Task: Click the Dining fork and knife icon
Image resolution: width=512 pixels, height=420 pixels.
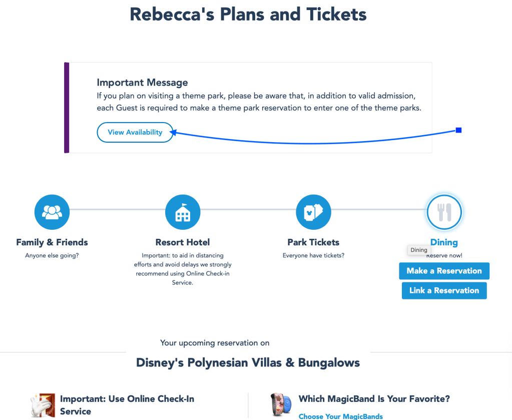Action: click(444, 212)
